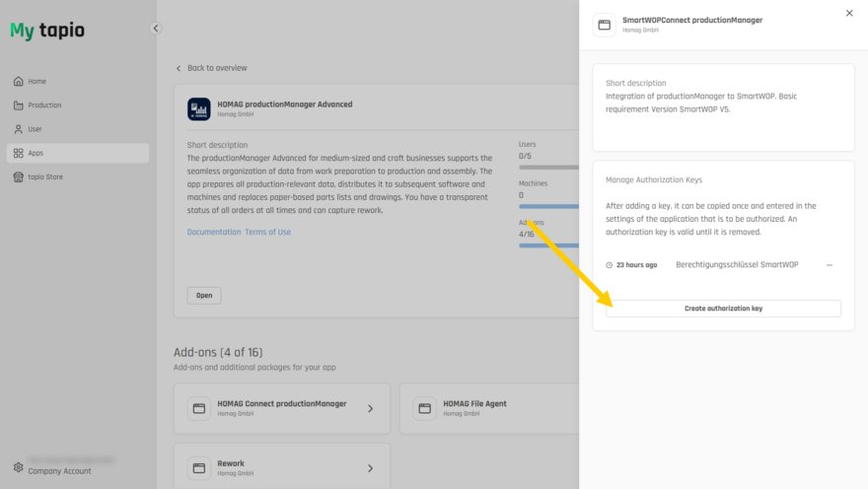Click the tapio Store shop icon

(19, 177)
